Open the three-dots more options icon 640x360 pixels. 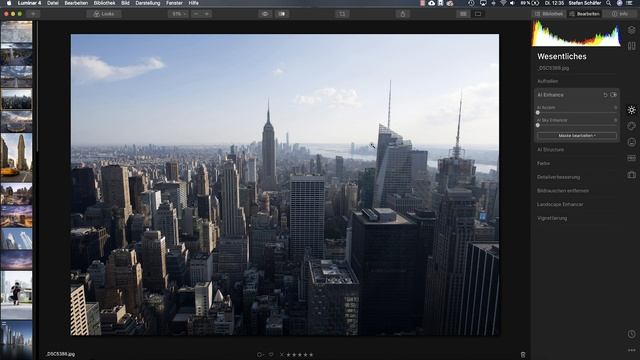pos(631,350)
